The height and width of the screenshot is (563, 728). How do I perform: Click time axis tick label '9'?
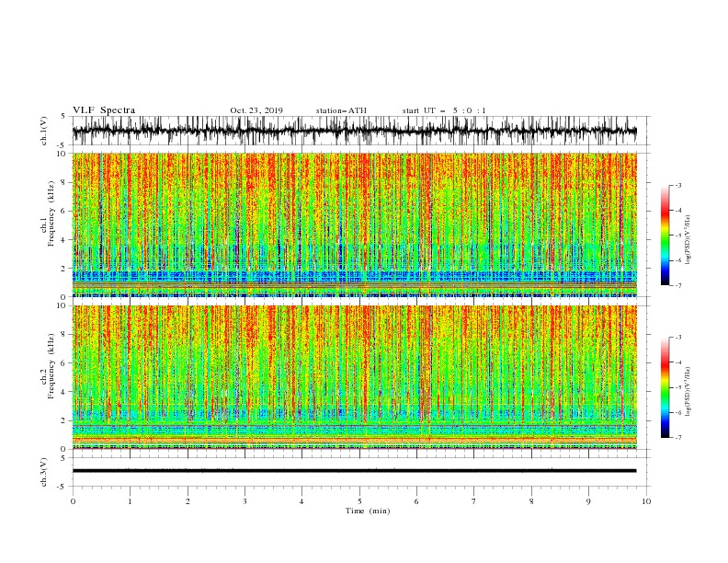[588, 501]
